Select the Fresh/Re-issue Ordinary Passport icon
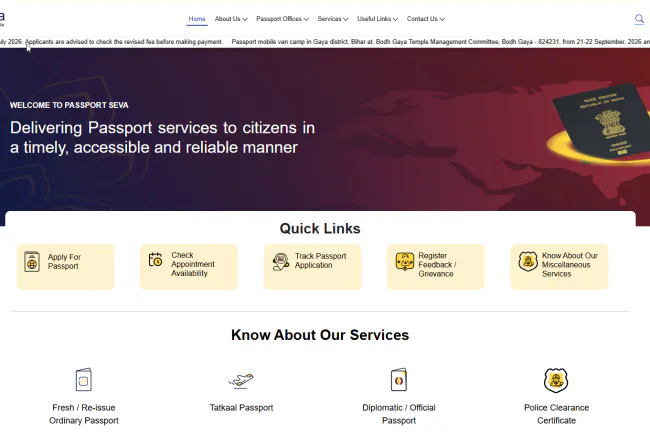The image size is (650, 434). coord(83,379)
